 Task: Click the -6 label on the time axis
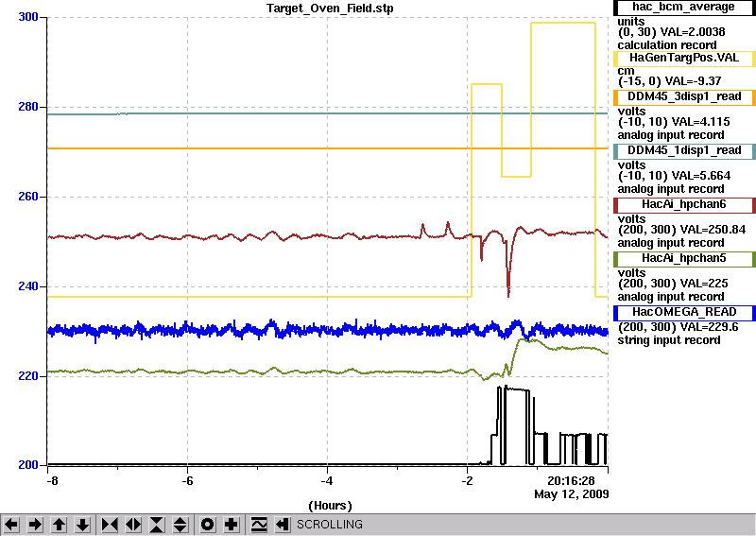click(187, 481)
